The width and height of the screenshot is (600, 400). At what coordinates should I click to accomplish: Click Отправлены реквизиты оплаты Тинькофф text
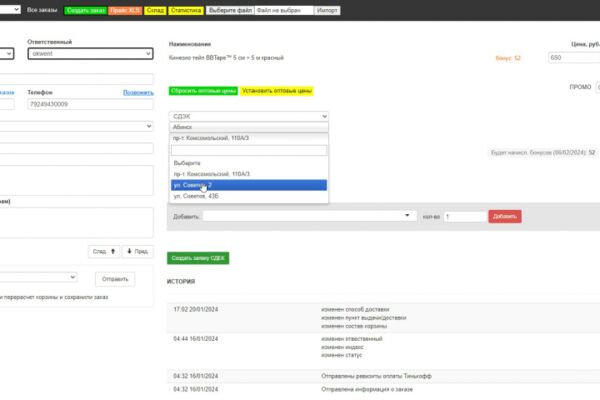click(x=377, y=376)
